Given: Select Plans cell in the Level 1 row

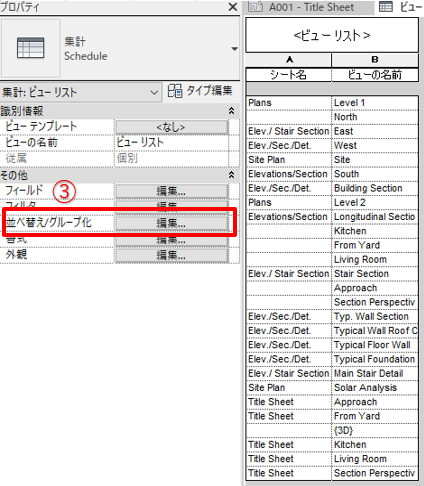Looking at the screenshot, I should [289, 103].
